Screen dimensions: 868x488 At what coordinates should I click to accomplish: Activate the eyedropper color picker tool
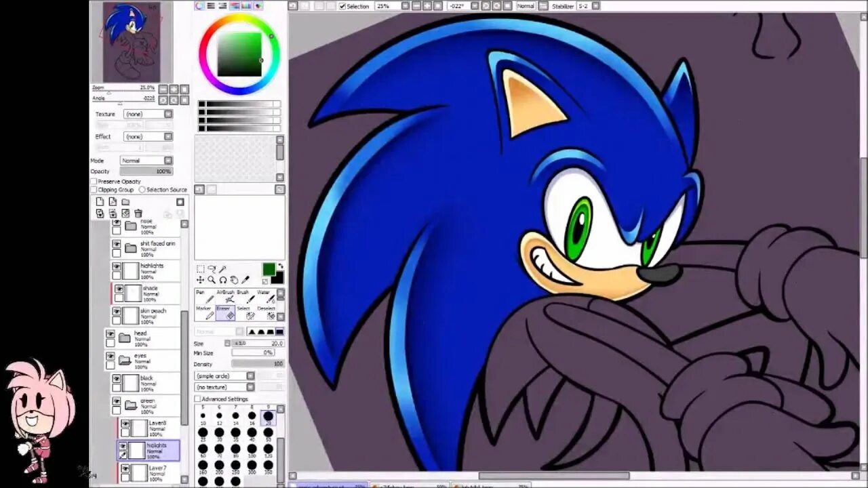click(x=245, y=280)
